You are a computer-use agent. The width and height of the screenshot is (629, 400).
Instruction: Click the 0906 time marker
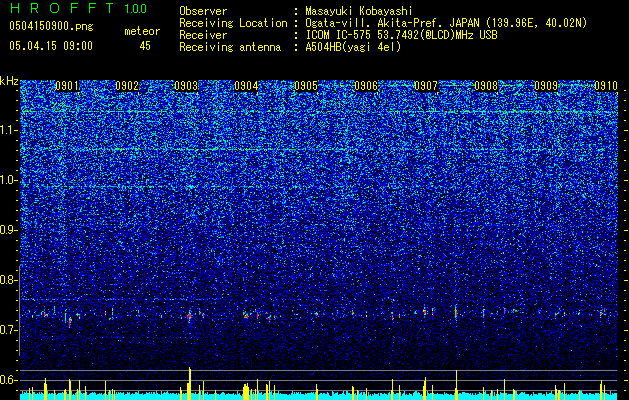click(x=366, y=86)
